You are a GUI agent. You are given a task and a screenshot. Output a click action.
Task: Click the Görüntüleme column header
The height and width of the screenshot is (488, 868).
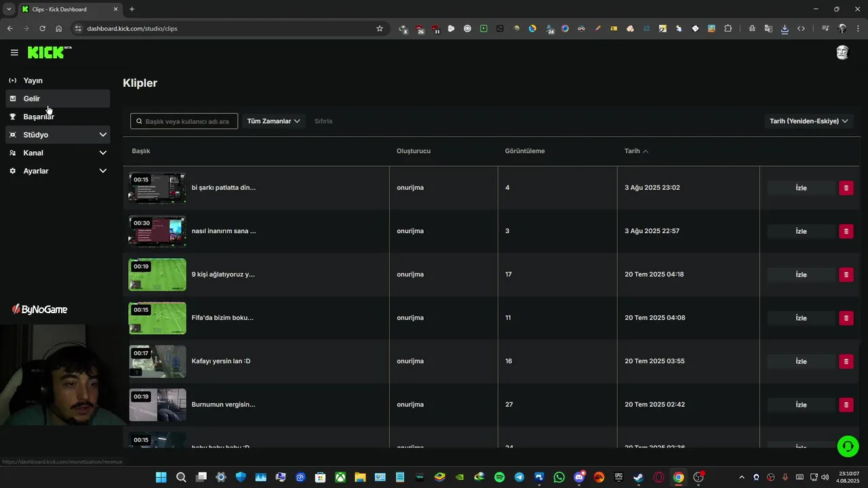coord(525,151)
